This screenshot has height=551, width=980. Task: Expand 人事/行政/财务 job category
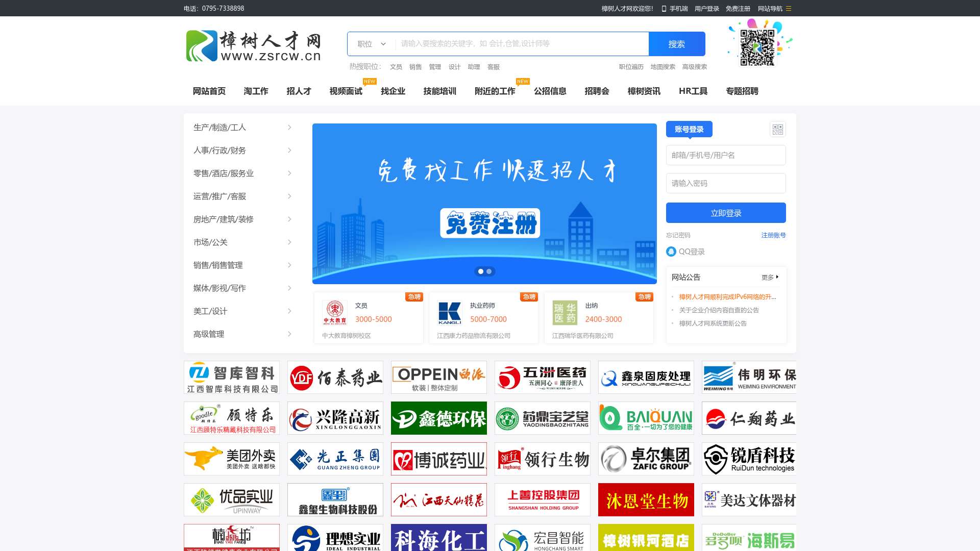click(x=242, y=151)
